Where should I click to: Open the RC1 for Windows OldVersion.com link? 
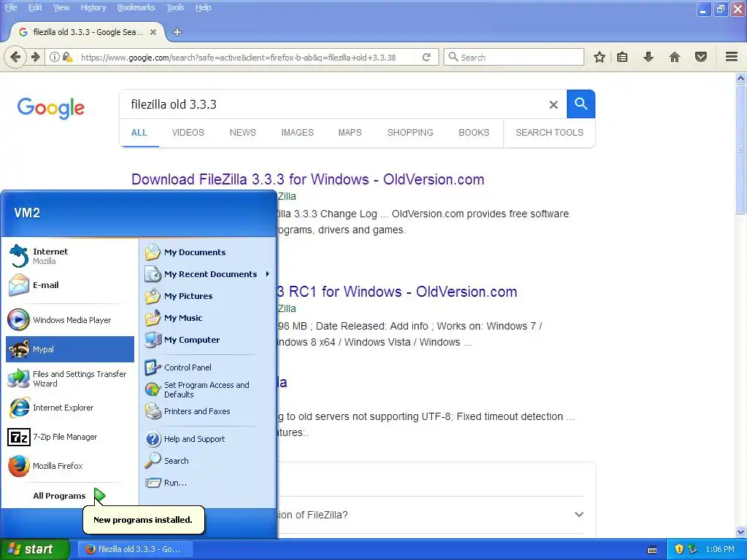[397, 292]
